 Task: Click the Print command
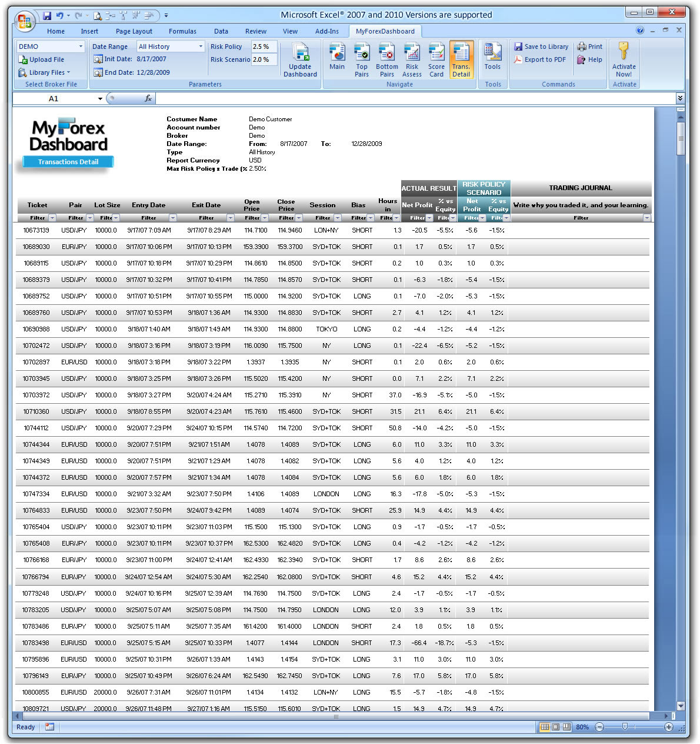(590, 46)
